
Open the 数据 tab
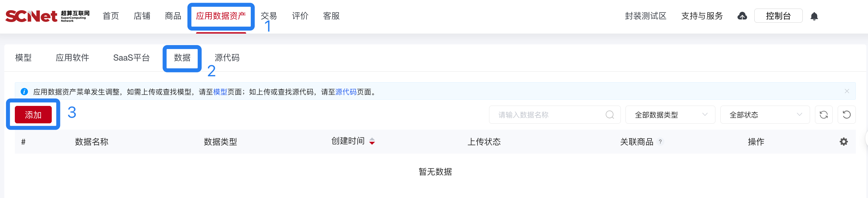click(182, 58)
